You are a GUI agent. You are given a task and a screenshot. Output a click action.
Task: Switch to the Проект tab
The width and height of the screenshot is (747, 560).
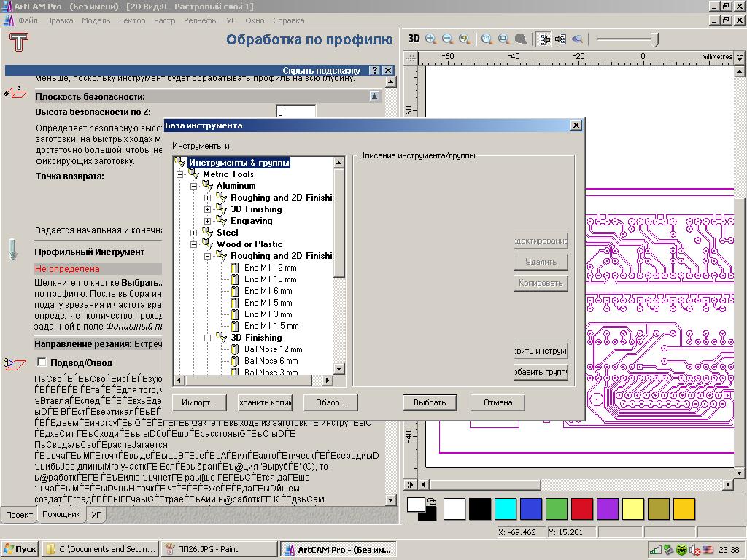click(19, 515)
